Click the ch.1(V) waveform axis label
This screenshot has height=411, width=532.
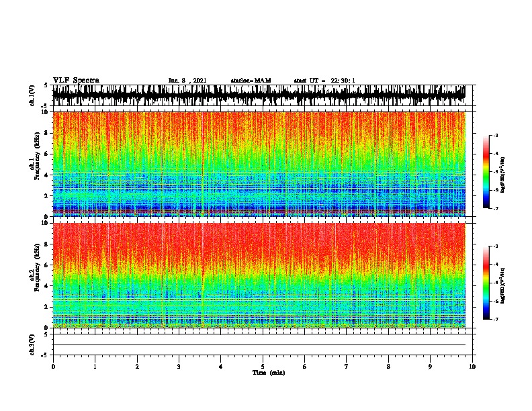(32, 95)
